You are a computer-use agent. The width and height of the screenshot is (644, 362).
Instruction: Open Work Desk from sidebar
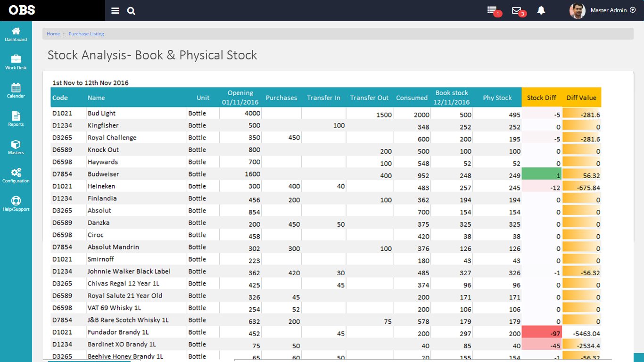(x=16, y=62)
